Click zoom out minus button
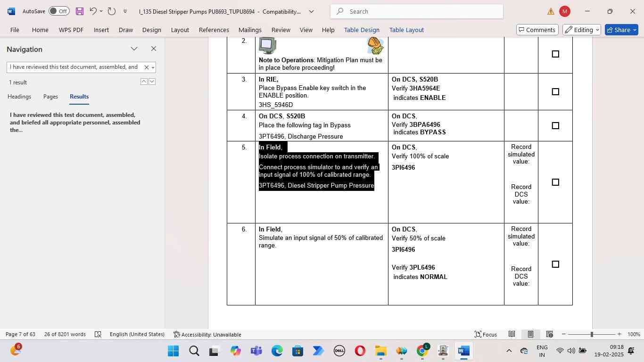Viewport: 644px width, 362px height. (x=563, y=334)
